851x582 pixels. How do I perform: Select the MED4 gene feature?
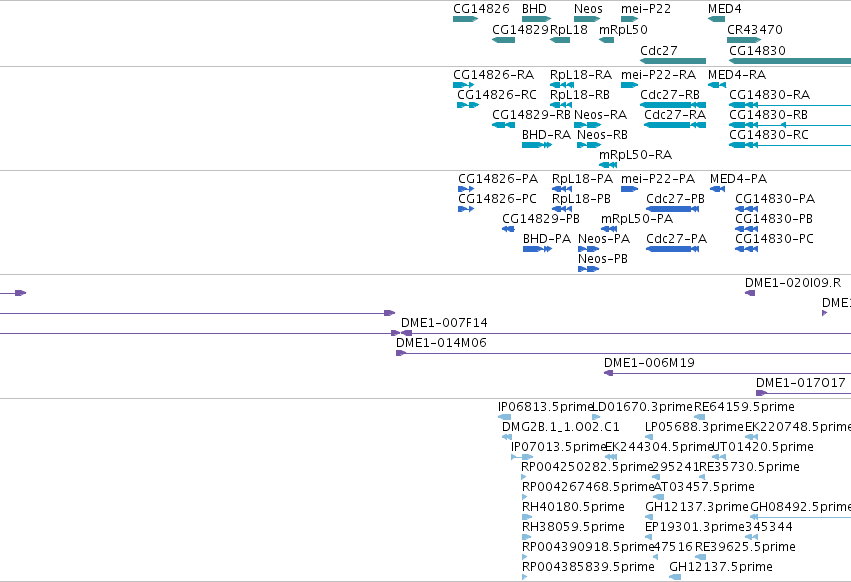716,19
